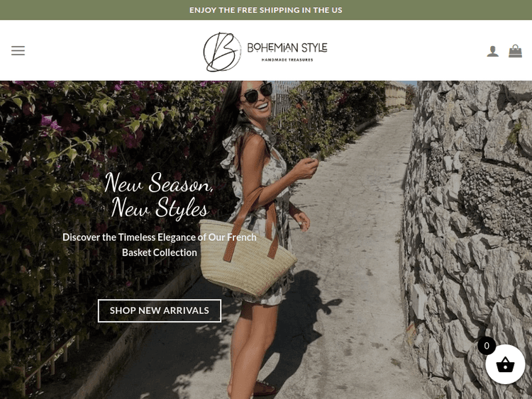Open the user account icon
Viewport: 532px width, 399px height.
pyautogui.click(x=493, y=51)
